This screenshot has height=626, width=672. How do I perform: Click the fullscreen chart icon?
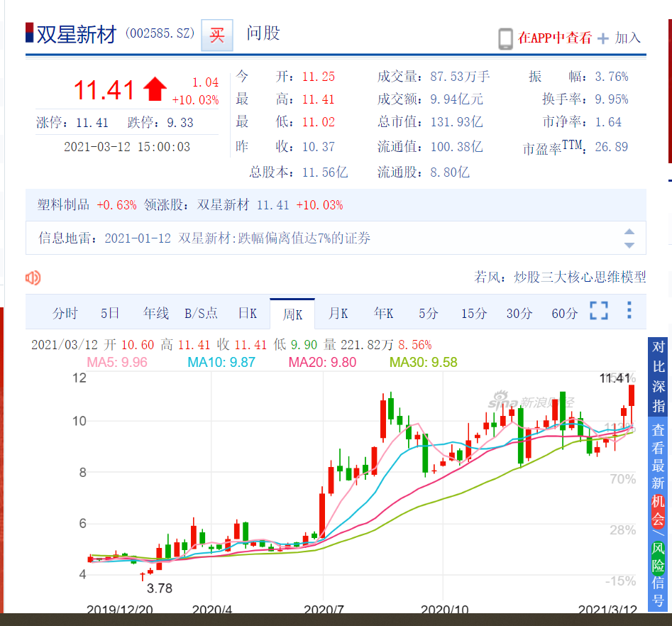599,310
